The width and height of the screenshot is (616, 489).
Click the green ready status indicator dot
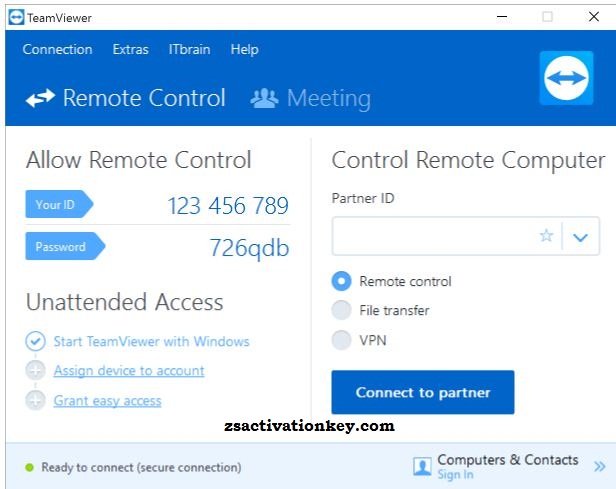pyautogui.click(x=29, y=467)
